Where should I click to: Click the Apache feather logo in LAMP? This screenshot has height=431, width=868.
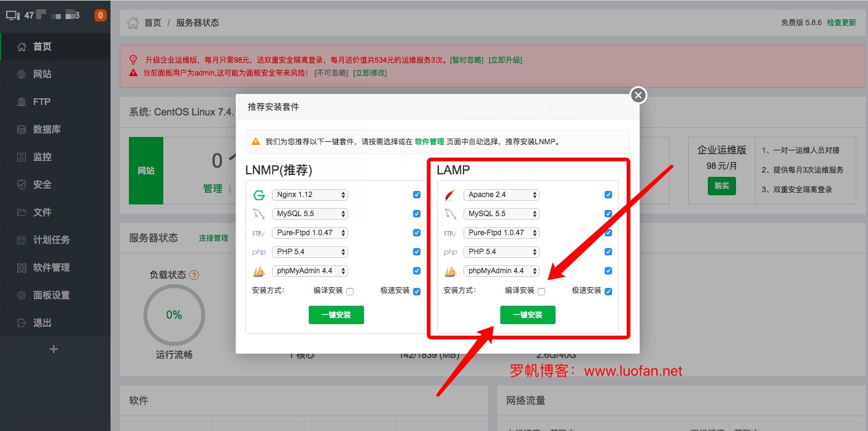tap(451, 195)
